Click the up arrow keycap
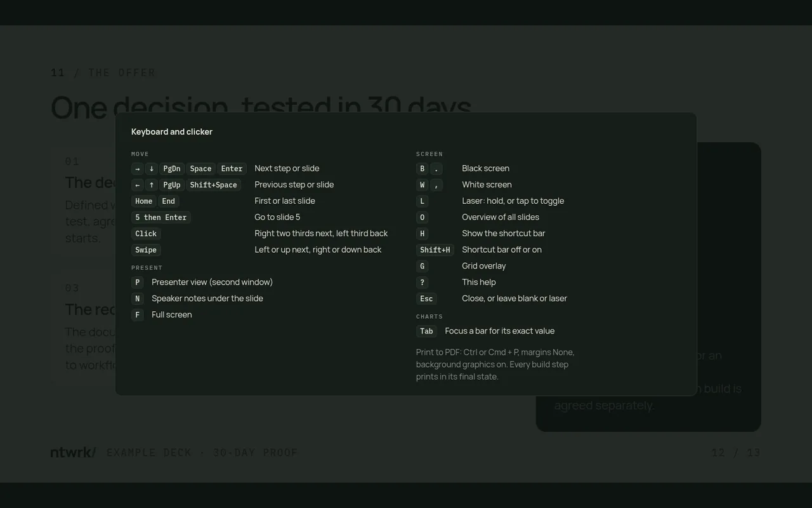812x508 pixels. coord(152,185)
